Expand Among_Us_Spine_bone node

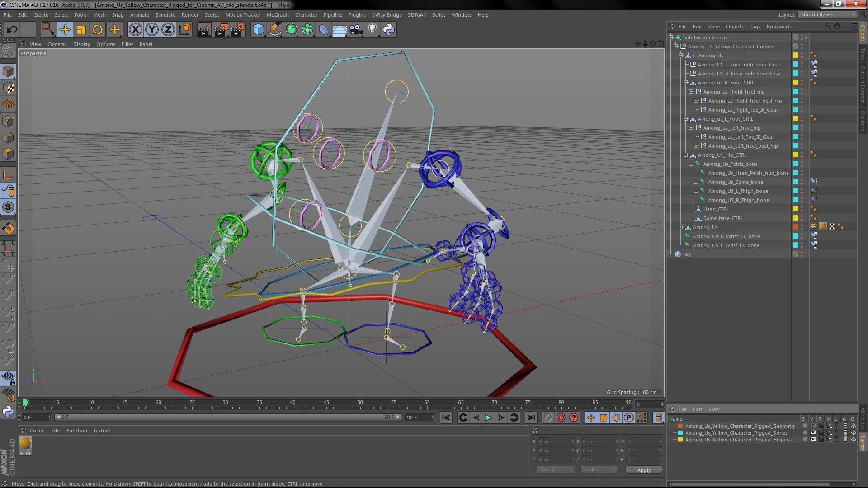tap(696, 182)
